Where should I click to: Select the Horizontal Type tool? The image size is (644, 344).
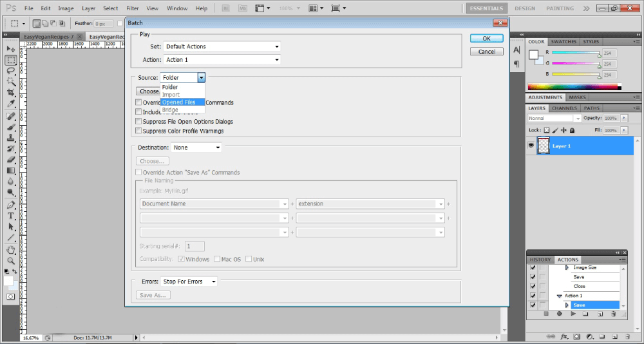[x=11, y=216]
